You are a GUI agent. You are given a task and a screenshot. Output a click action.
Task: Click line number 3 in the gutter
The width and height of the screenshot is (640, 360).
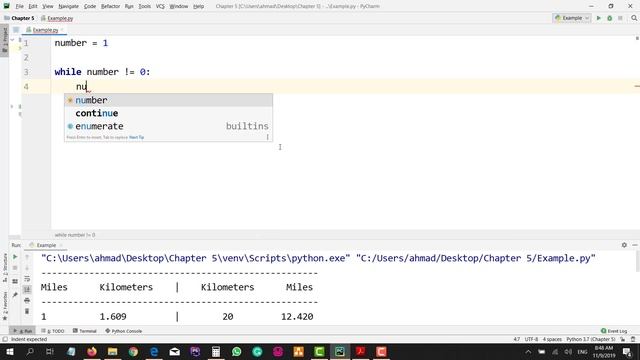pos(26,72)
